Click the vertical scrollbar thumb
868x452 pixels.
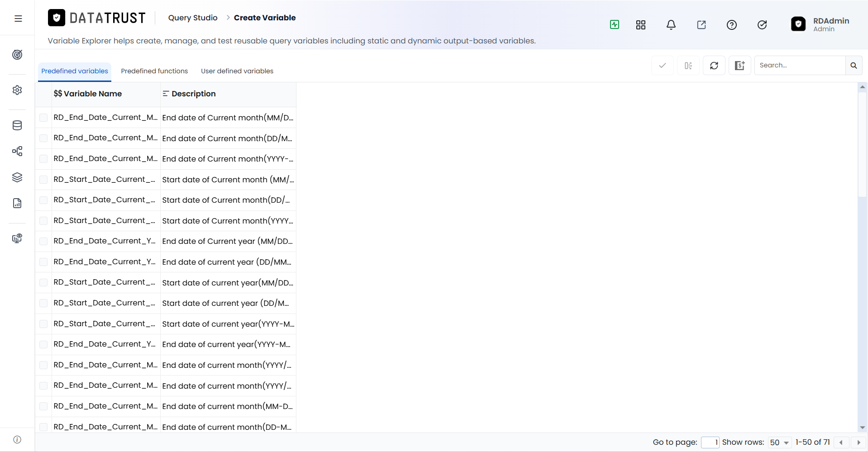tap(863, 144)
